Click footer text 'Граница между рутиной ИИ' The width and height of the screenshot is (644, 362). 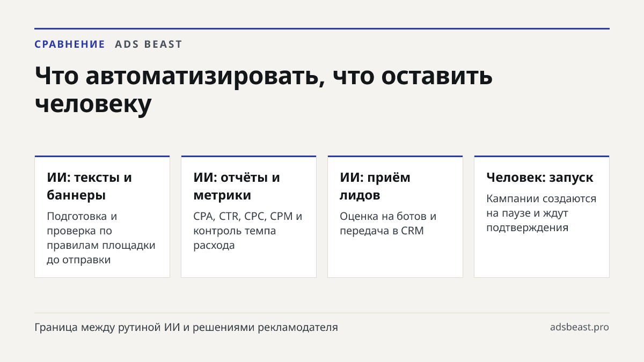107,327
